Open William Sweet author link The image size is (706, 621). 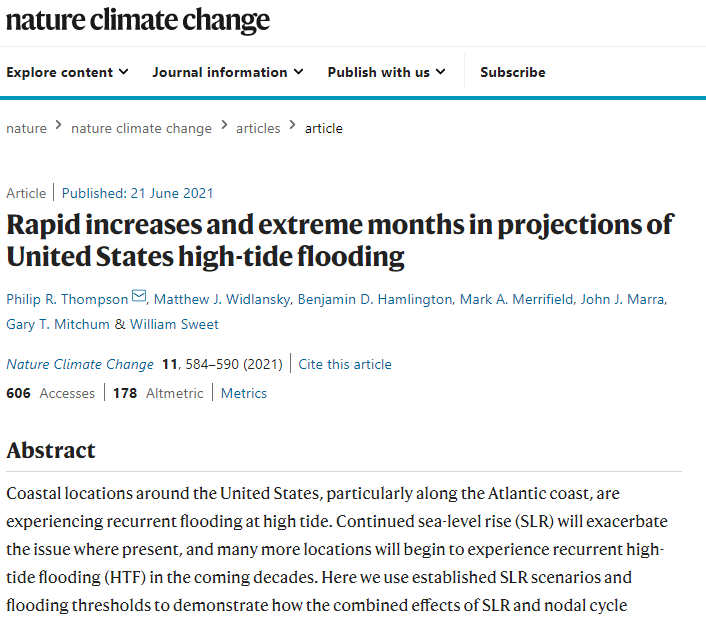[174, 324]
